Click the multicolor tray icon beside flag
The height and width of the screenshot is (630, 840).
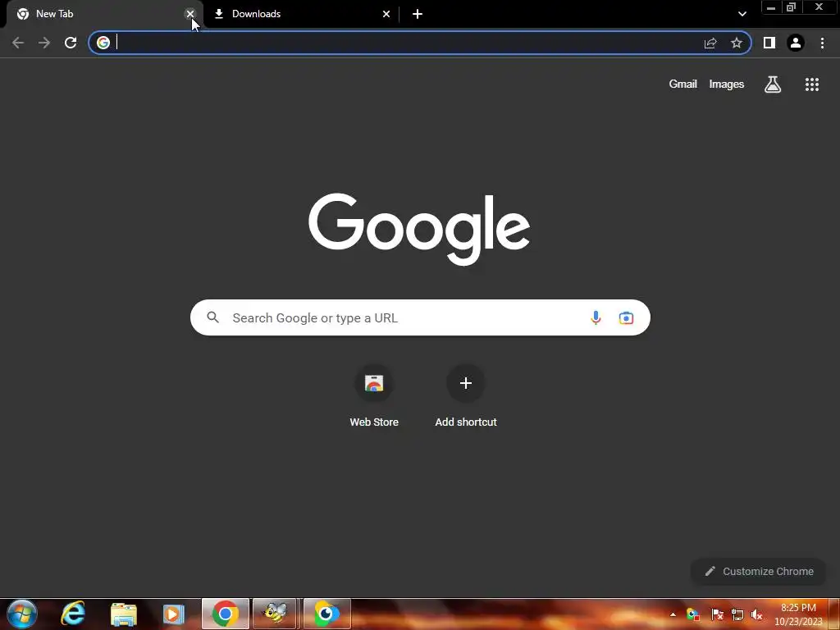click(x=693, y=614)
